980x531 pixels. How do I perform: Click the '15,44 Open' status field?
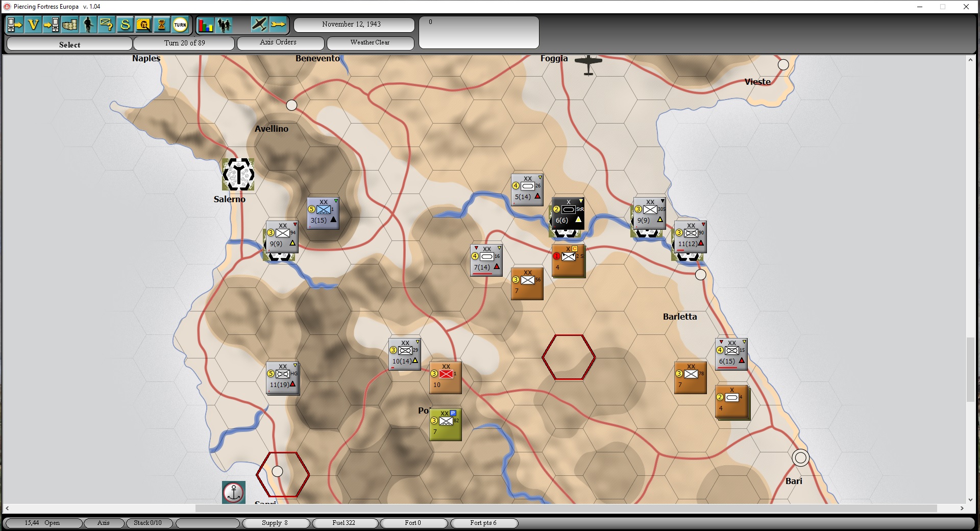click(43, 523)
